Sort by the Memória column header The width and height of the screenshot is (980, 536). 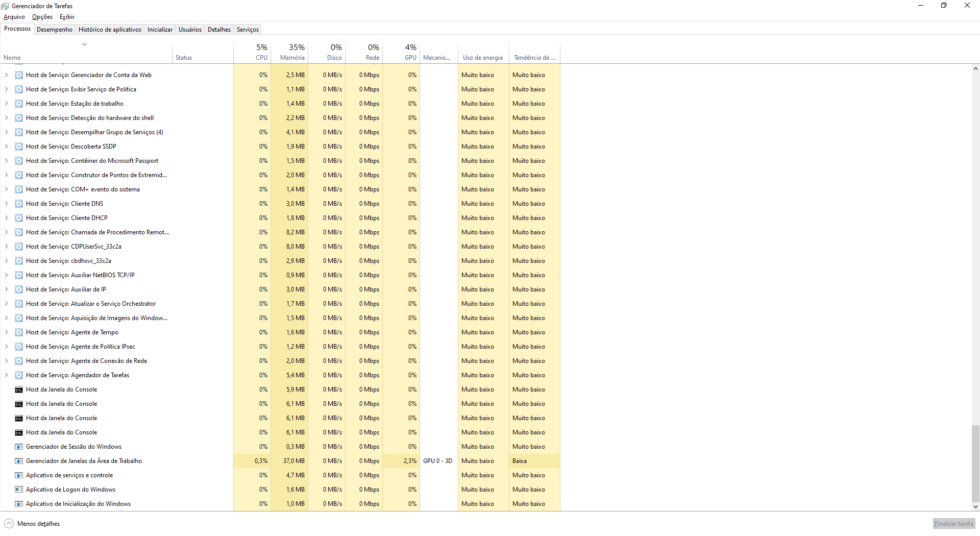289,53
